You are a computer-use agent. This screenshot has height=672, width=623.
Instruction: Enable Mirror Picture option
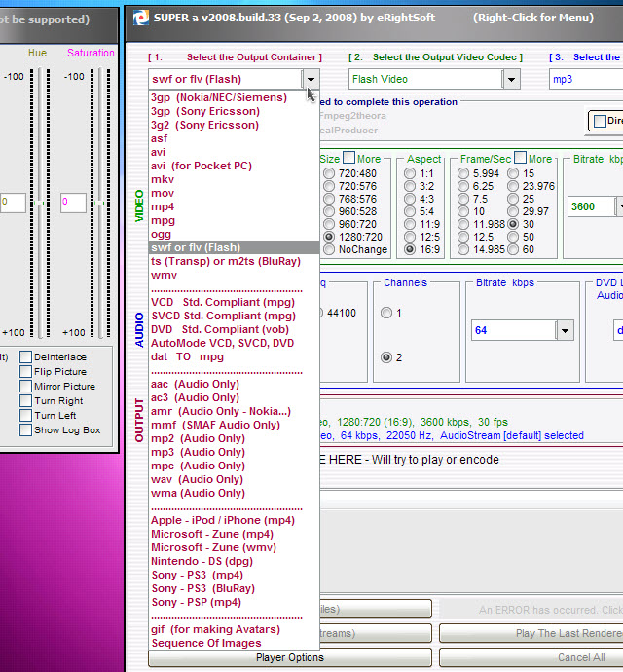25,386
